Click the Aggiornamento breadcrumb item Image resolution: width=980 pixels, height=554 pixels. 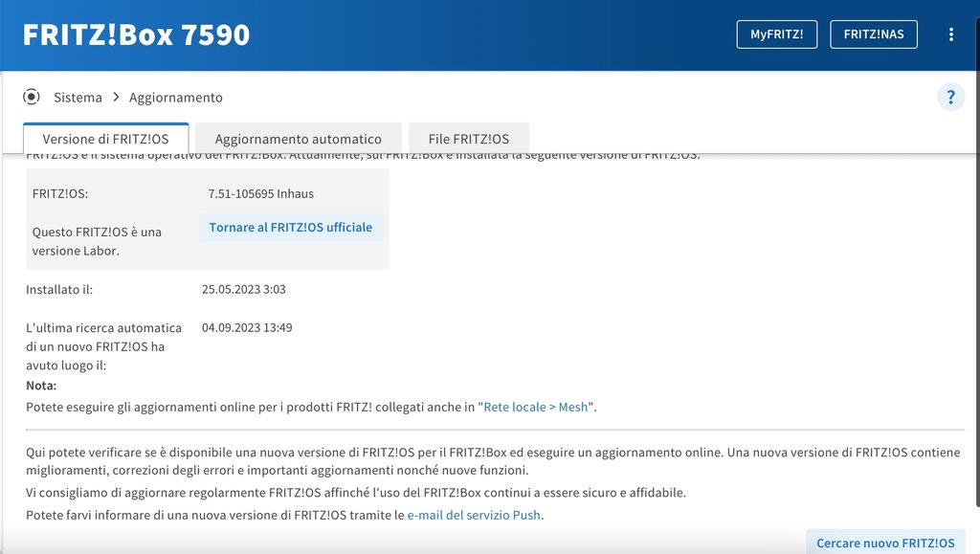[x=176, y=98]
